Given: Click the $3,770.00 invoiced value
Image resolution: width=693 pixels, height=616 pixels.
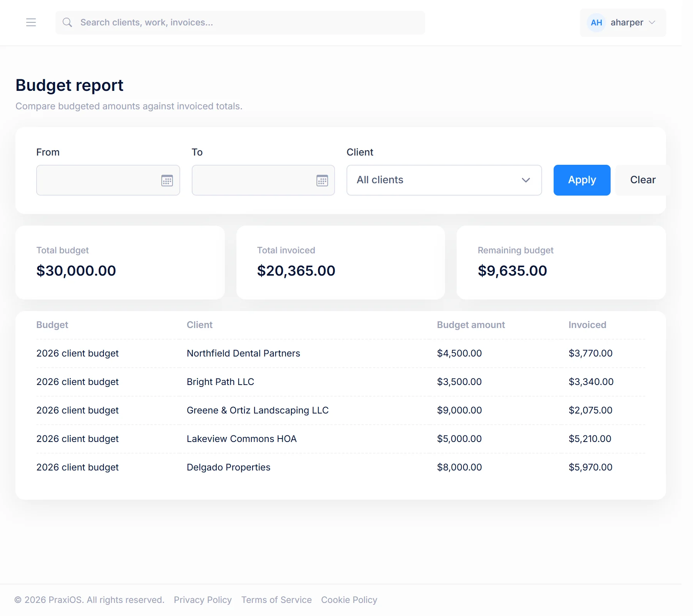Looking at the screenshot, I should 591,353.
